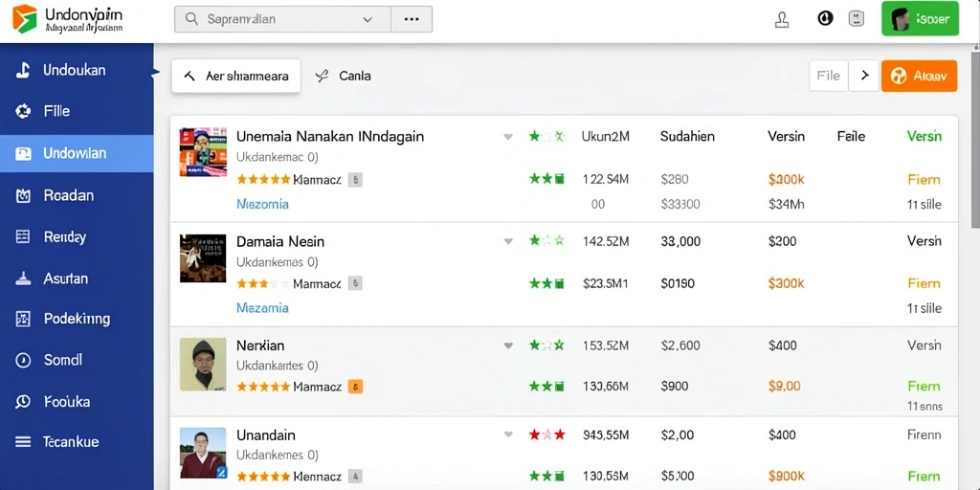This screenshot has width=980, height=490.
Task: Click the user profile icon in header
Action: 781,19
